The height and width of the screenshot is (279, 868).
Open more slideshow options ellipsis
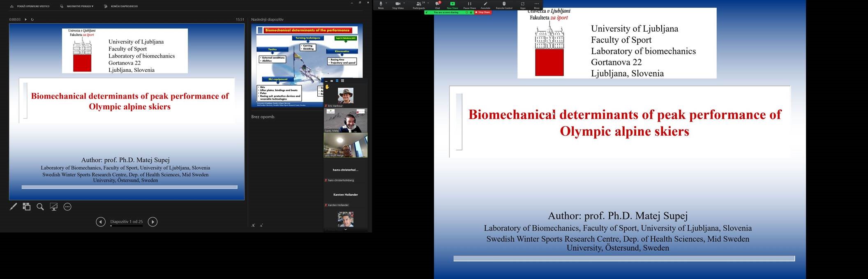[67, 207]
